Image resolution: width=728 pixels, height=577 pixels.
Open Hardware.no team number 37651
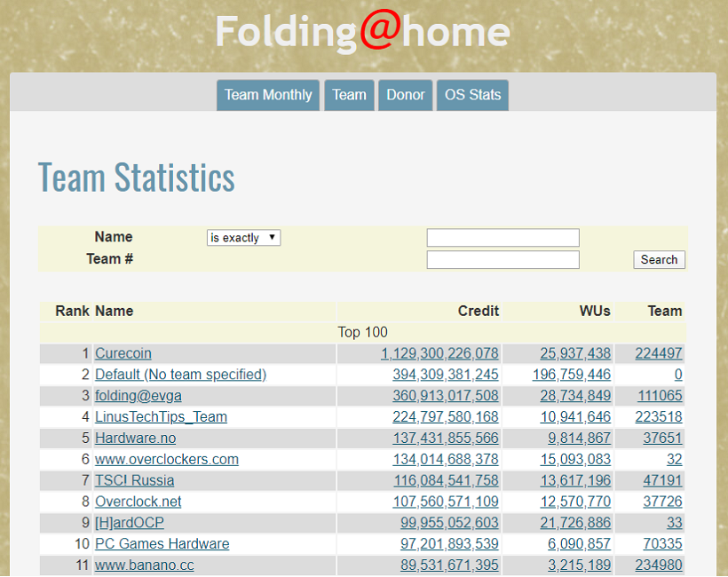point(662,439)
